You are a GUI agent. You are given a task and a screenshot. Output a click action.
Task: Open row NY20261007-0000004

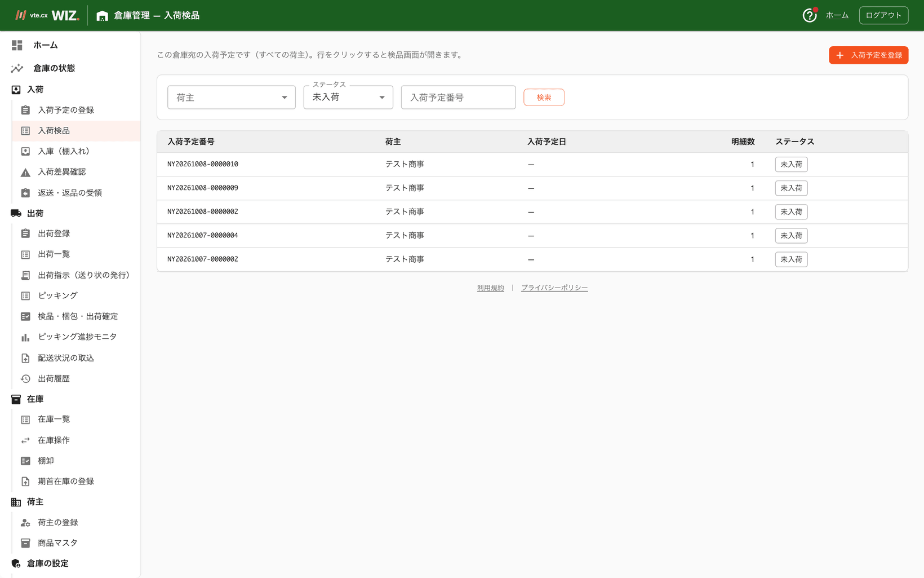[x=532, y=236]
